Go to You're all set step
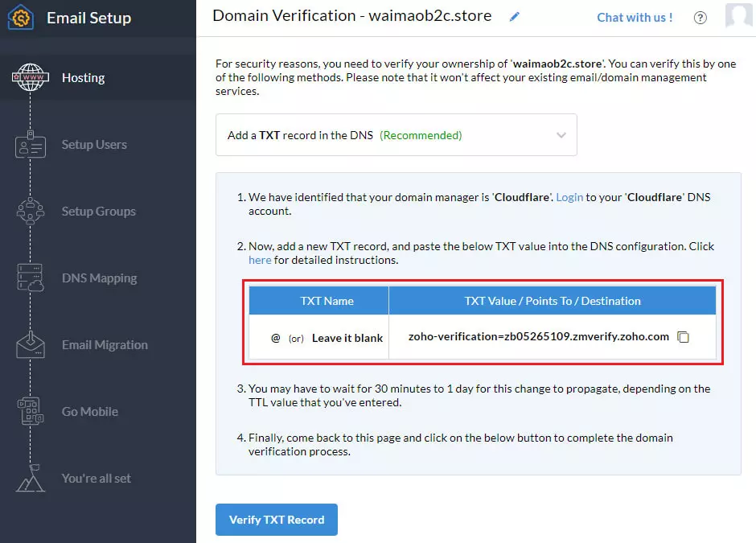The image size is (756, 543). (x=97, y=478)
